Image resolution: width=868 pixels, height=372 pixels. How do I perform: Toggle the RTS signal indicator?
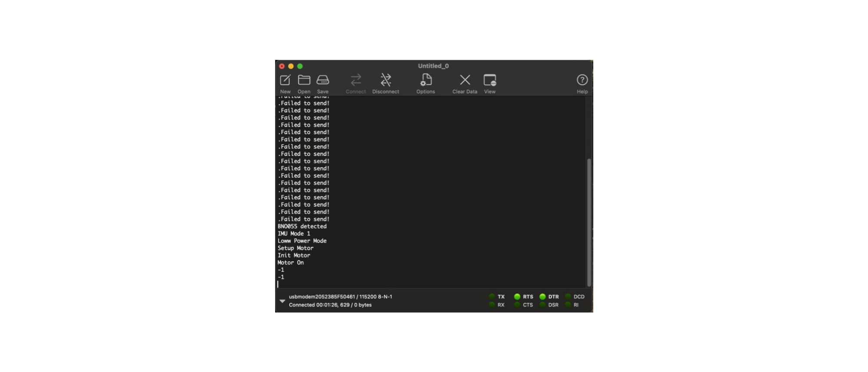click(x=517, y=297)
